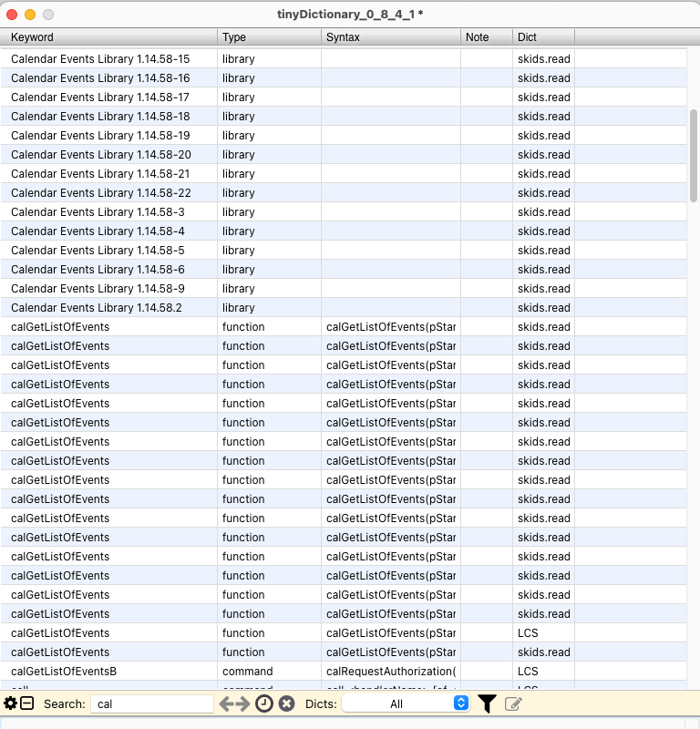This screenshot has height=729, width=700.
Task: Sort by the Keyword column header
Action: click(x=109, y=37)
